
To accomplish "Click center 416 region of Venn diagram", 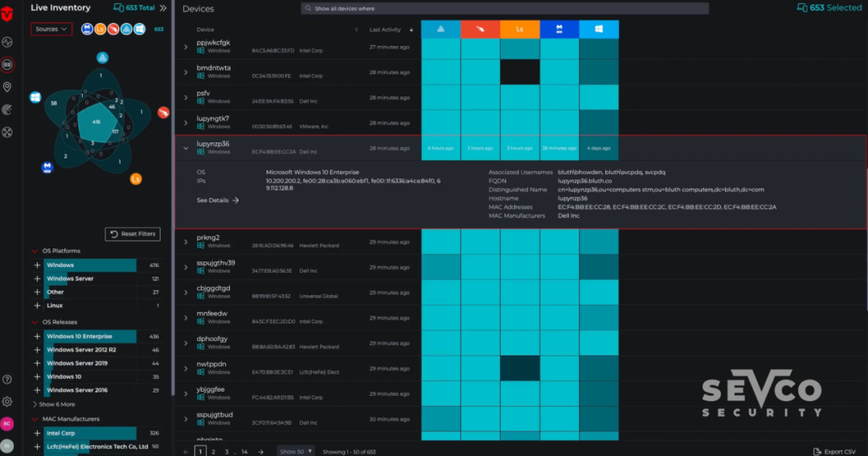I will coord(96,122).
